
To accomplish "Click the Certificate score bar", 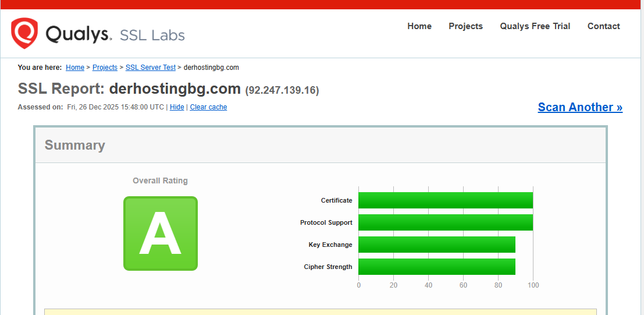I will point(445,200).
